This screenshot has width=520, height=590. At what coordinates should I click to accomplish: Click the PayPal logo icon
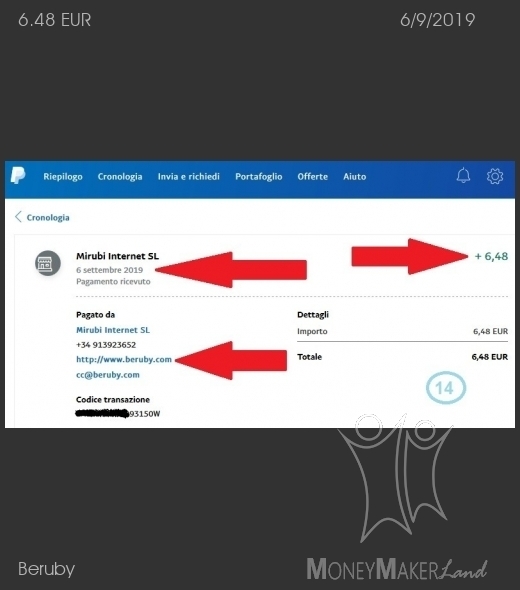click(18, 175)
